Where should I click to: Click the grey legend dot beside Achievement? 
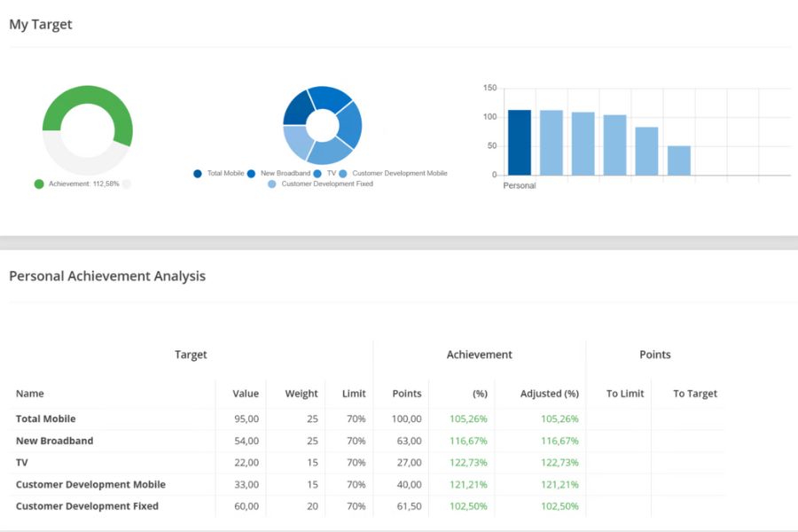[x=127, y=184]
